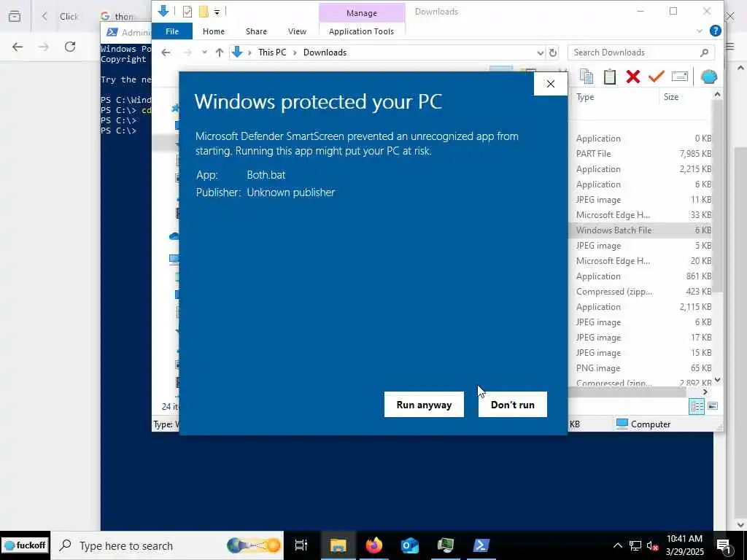Click the Rename toolbar icon
The width and height of the screenshot is (747, 560).
(x=679, y=76)
